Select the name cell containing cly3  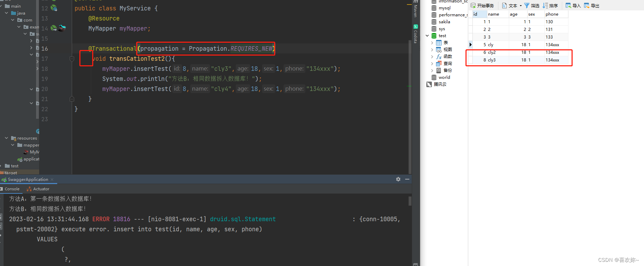coord(498,60)
